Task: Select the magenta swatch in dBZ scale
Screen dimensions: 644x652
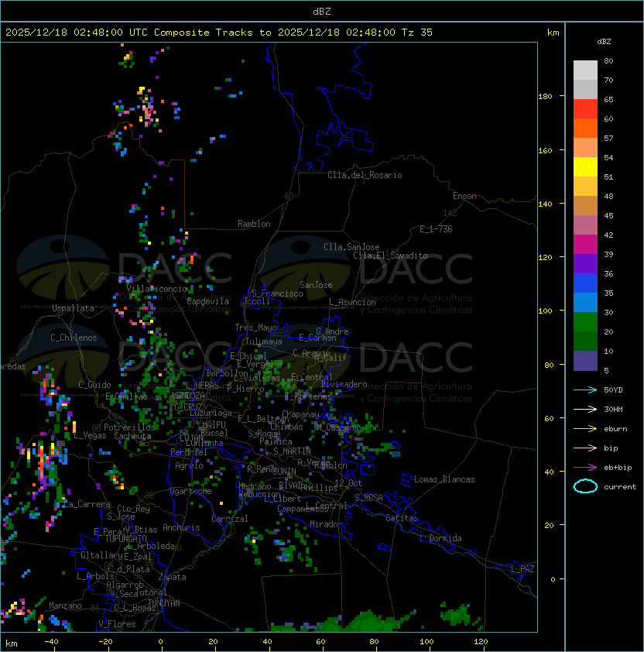Action: (x=585, y=245)
